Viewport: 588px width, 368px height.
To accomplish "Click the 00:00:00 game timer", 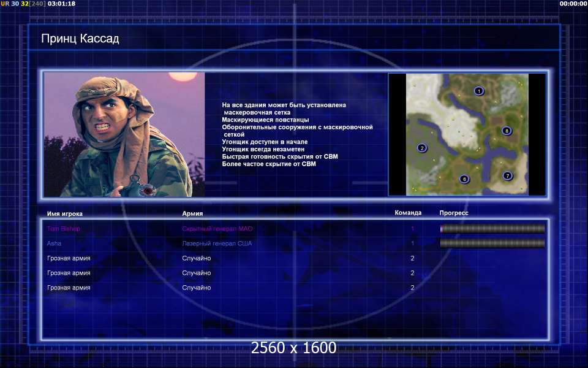I will point(573,4).
